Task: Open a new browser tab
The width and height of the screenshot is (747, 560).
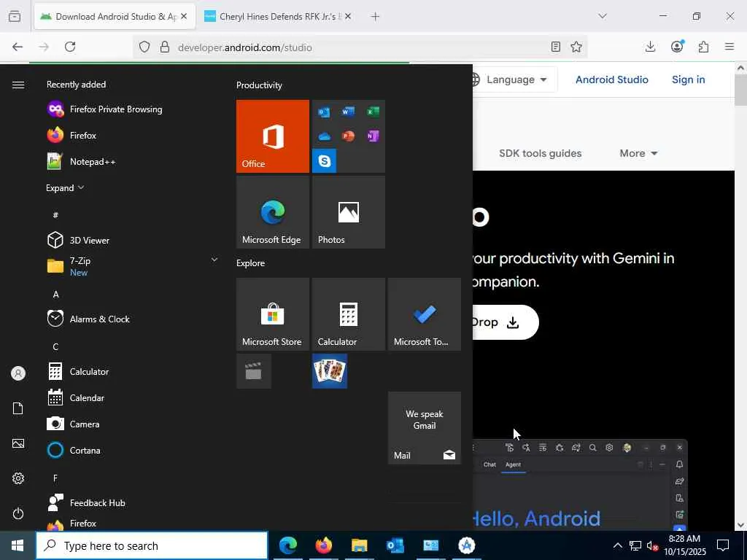Action: click(x=375, y=17)
